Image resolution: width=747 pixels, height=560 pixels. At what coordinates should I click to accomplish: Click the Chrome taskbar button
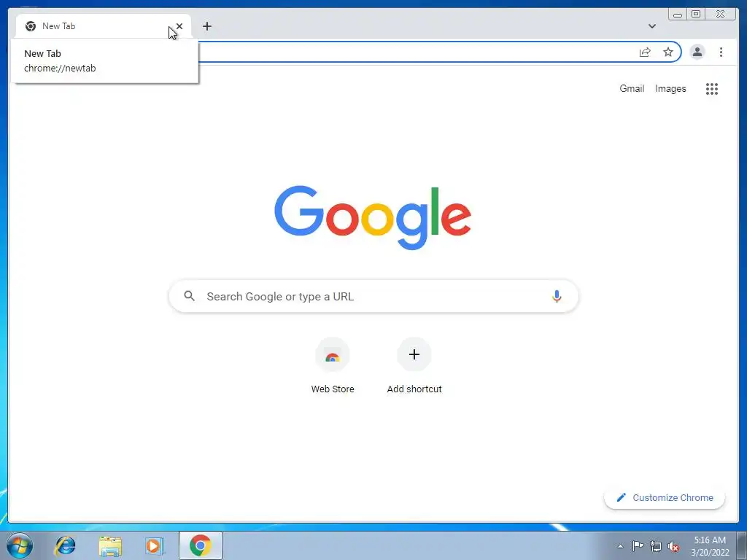tap(201, 545)
